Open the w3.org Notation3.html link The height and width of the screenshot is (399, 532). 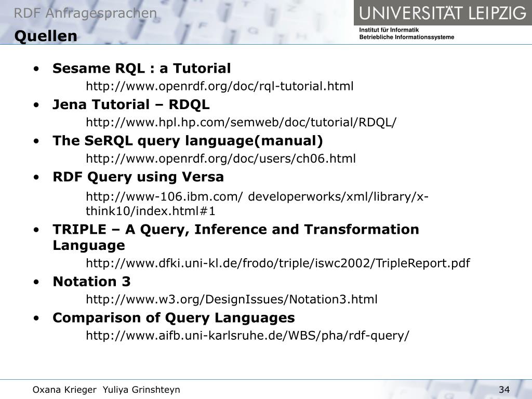click(x=231, y=299)
